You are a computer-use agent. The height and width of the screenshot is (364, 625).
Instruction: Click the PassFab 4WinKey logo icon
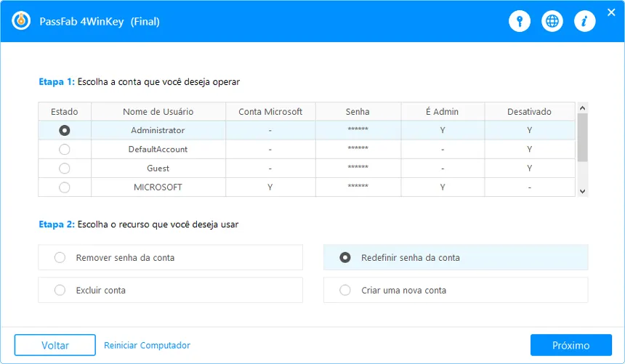point(20,21)
